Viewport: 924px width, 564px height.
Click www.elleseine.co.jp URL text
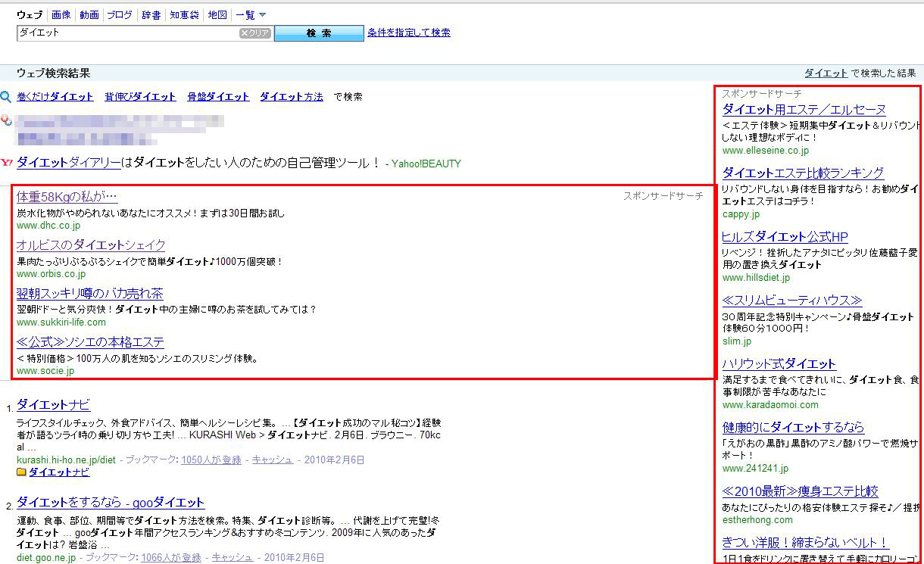click(x=766, y=151)
